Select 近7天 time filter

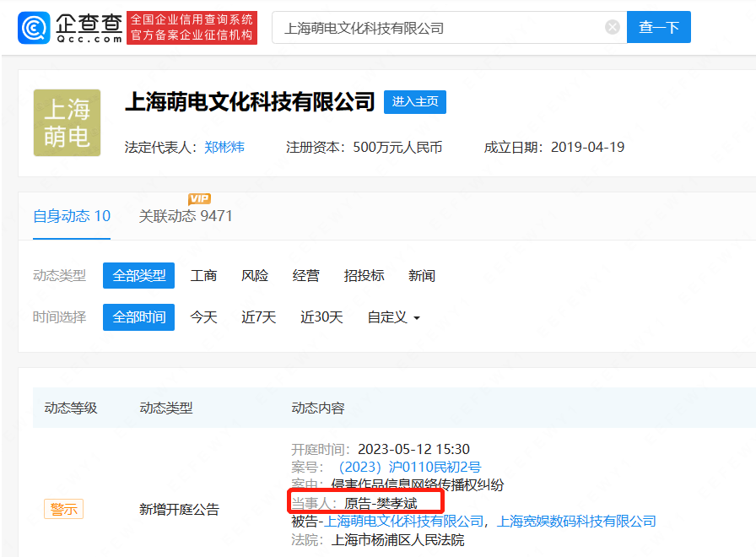[258, 316]
